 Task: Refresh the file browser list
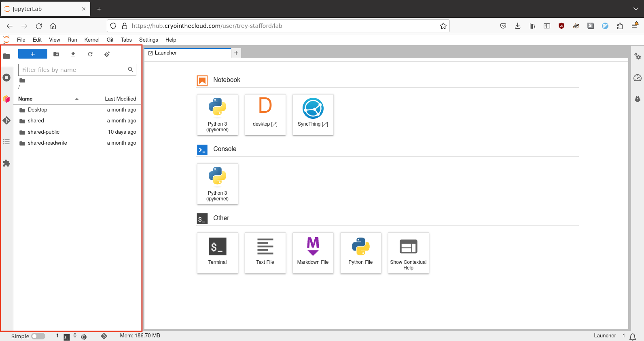(x=90, y=54)
